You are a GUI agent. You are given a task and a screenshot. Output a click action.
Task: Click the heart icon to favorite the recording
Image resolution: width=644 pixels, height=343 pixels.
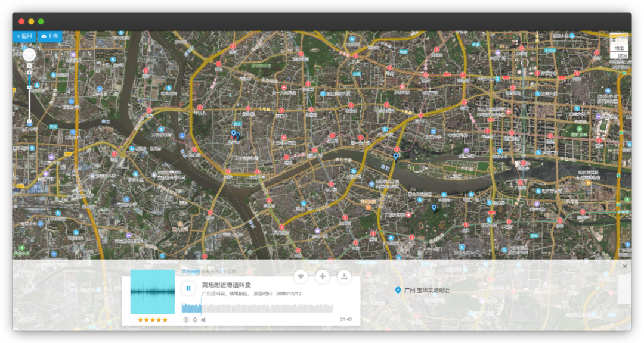[x=301, y=276]
